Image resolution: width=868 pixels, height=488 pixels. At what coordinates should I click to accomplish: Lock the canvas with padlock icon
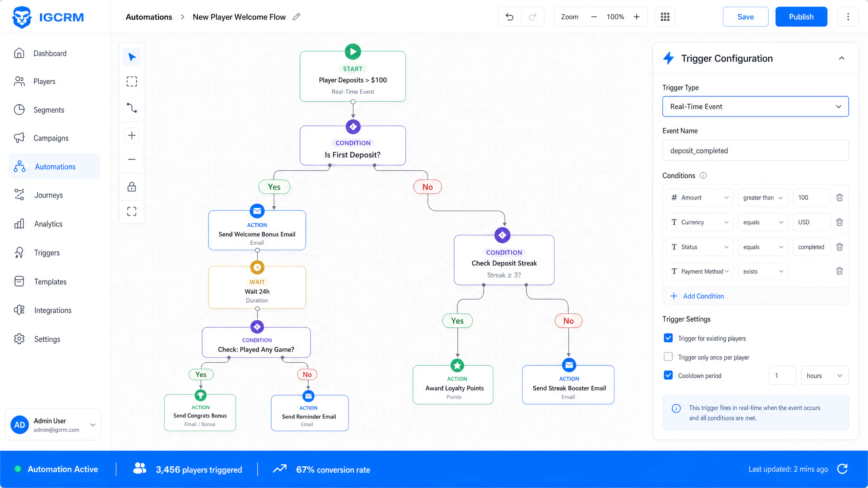[132, 187]
